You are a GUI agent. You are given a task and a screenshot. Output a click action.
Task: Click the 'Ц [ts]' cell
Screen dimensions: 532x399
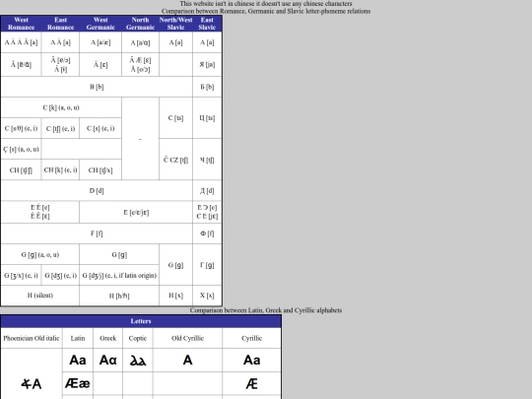coord(207,118)
